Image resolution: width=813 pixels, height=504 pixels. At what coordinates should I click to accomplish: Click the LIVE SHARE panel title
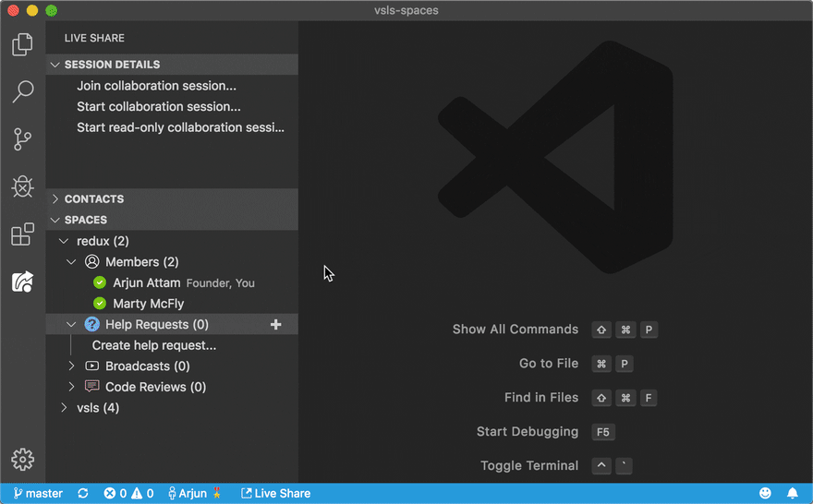point(94,39)
